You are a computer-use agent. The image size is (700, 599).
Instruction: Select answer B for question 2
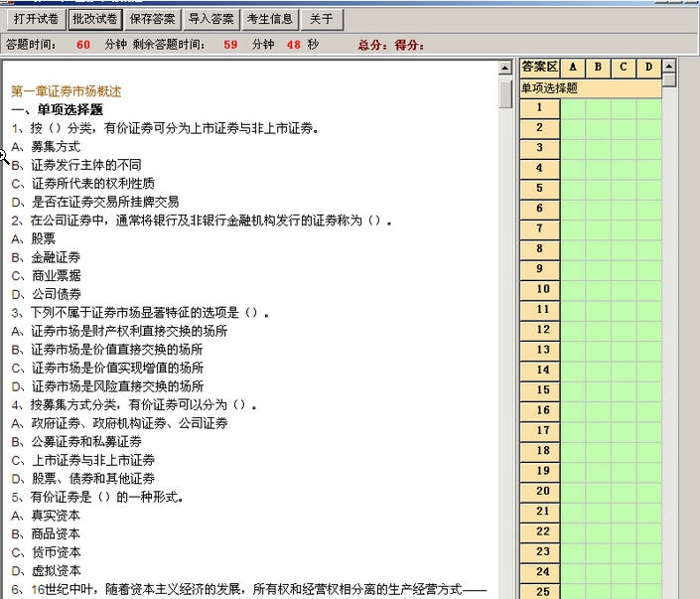[x=598, y=128]
